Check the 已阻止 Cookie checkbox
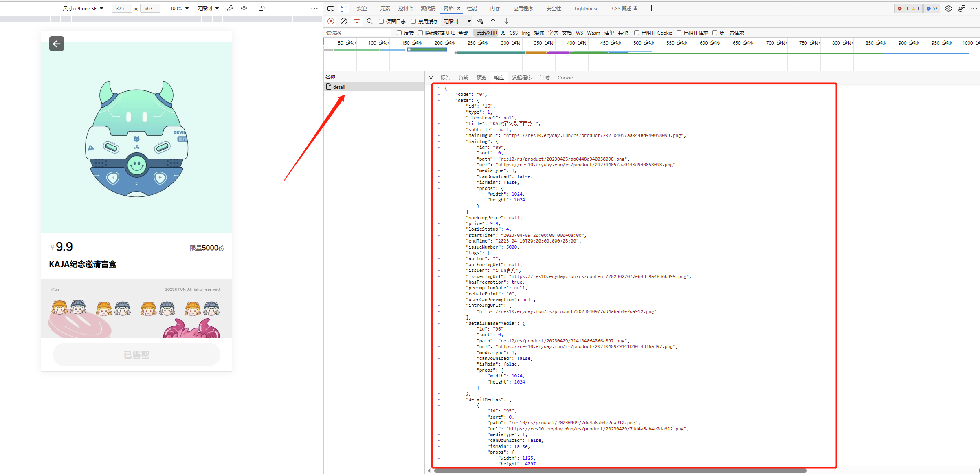The height and width of the screenshot is (474, 980). [637, 33]
